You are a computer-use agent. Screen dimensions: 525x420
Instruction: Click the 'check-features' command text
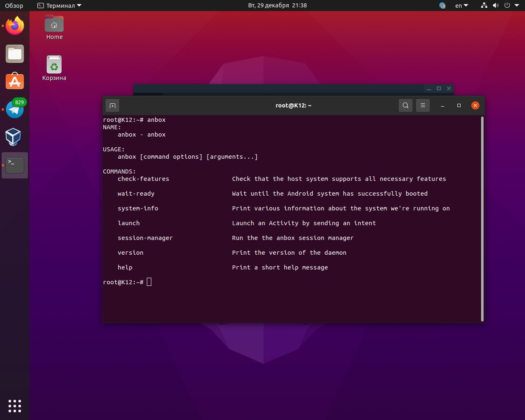[x=143, y=179]
